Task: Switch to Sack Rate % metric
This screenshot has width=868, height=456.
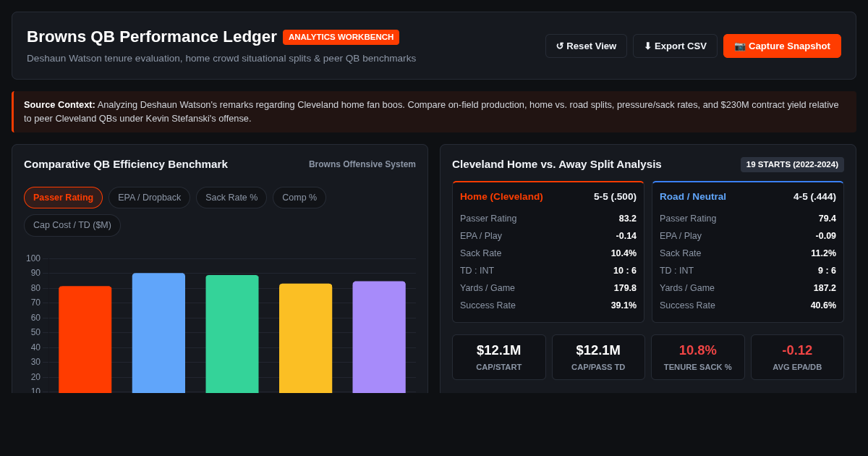Action: point(231,198)
